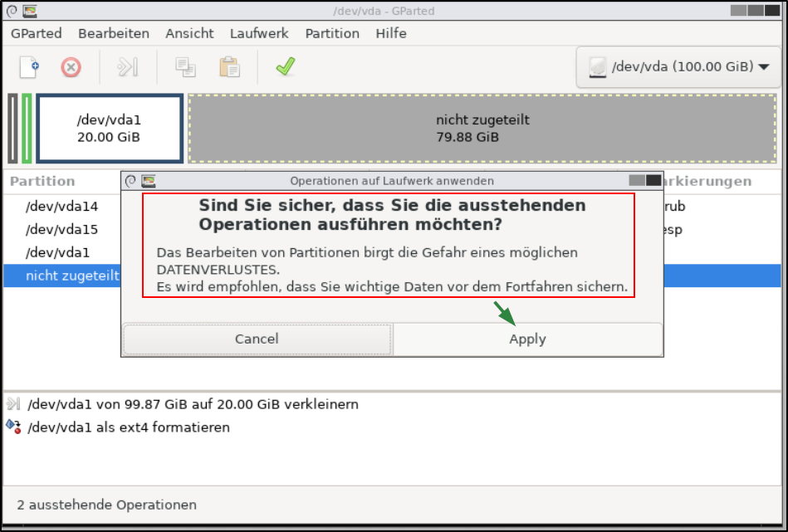Image resolution: width=788 pixels, height=532 pixels.
Task: Click the Copy Partition icon
Action: 183,66
